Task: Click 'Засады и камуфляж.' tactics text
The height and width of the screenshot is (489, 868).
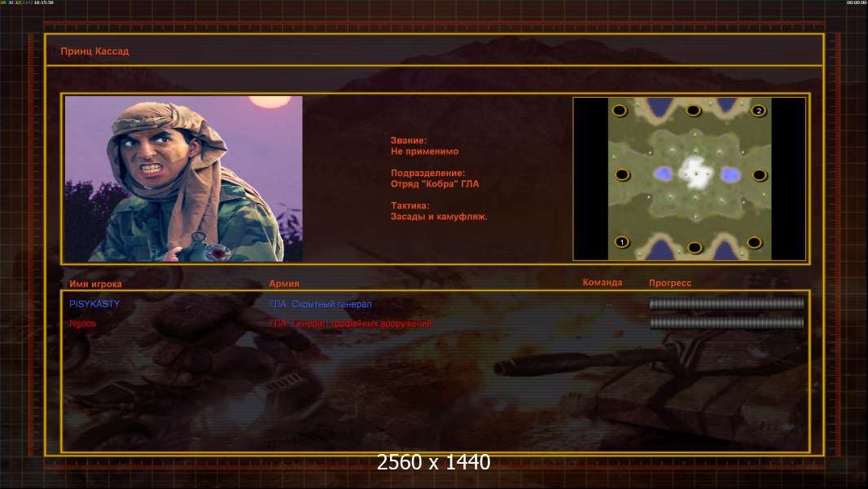Action: (439, 217)
